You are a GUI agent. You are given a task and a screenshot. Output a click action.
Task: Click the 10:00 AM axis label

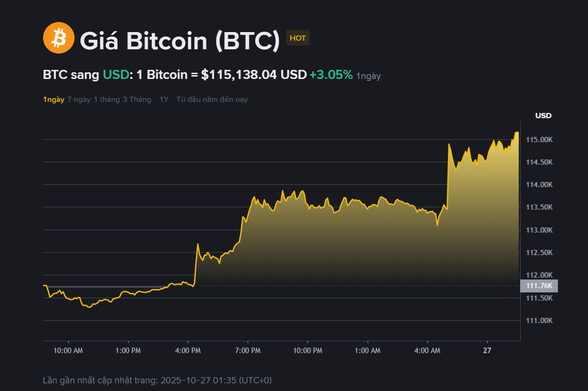[68, 350]
